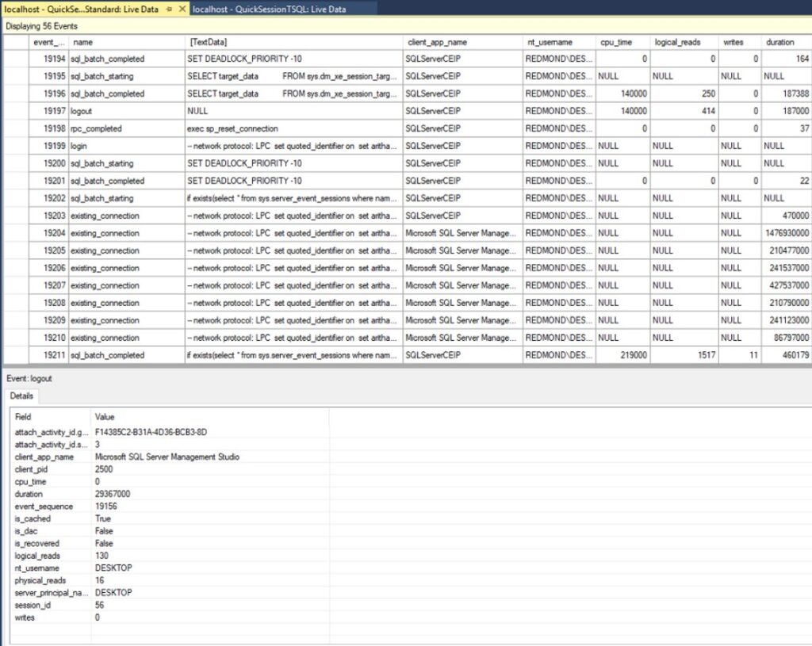Select attach_activity_id guid value F14385C2-B31A-4D36-BCB3-8D

pyautogui.click(x=151, y=432)
